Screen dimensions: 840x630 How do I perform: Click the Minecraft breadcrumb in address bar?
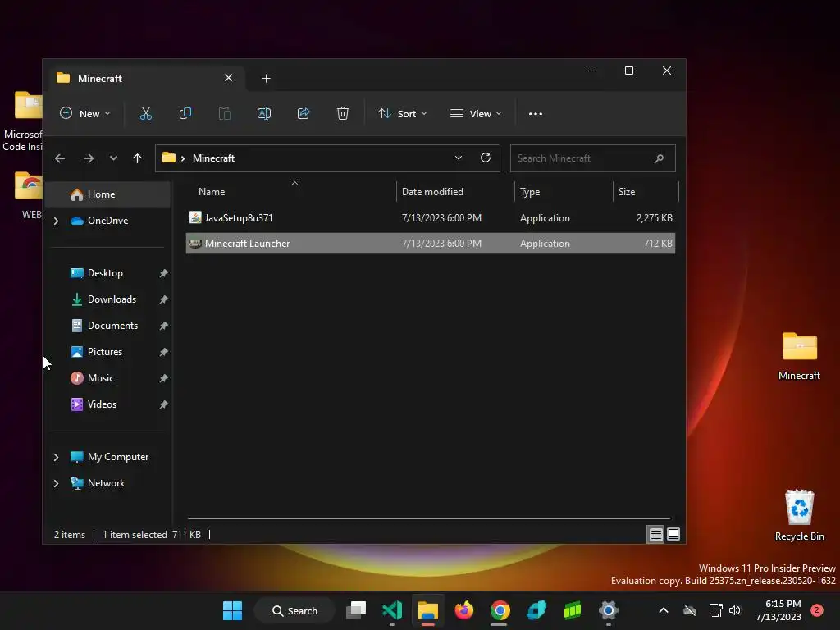coord(213,158)
